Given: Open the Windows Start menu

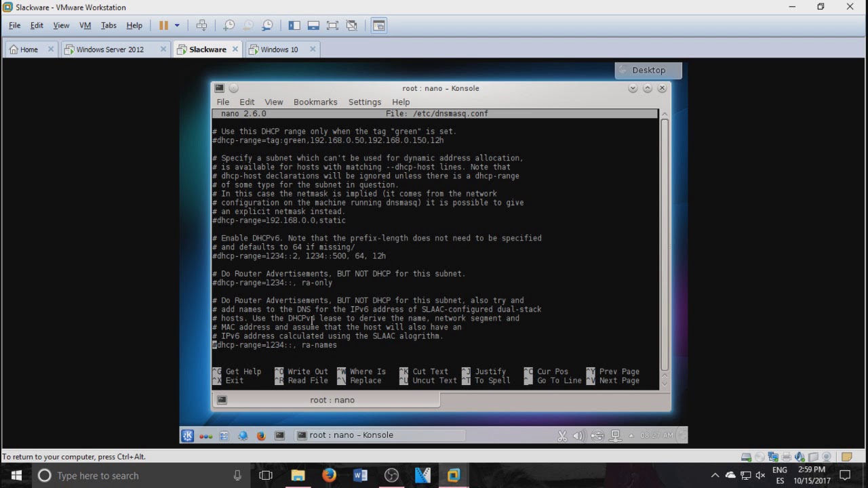Looking at the screenshot, I should (16, 476).
